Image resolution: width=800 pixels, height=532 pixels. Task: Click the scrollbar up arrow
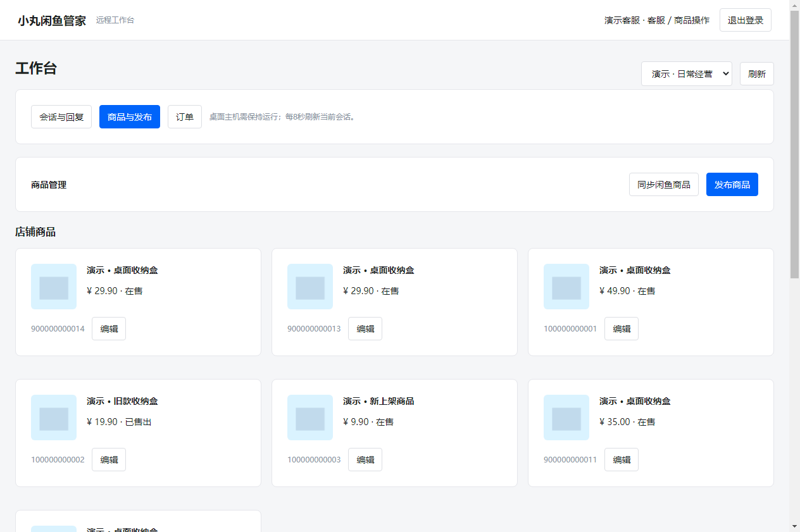click(x=794, y=5)
